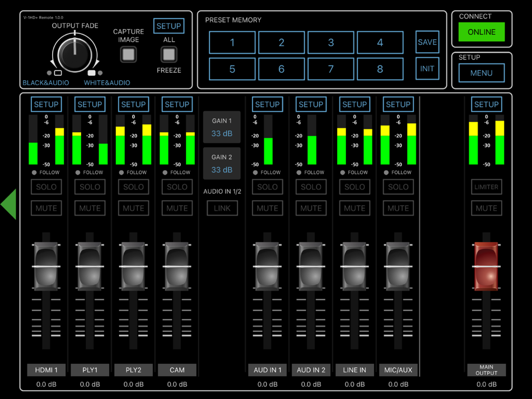Image resolution: width=532 pixels, height=399 pixels.
Task: Click the BLACK&AUDIO fade mode selector
Action: pyautogui.click(x=45, y=83)
